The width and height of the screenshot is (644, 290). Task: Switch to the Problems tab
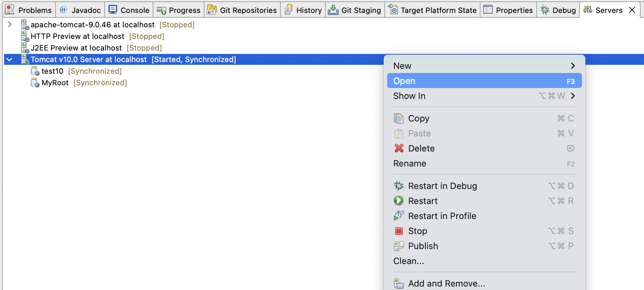pyautogui.click(x=29, y=10)
